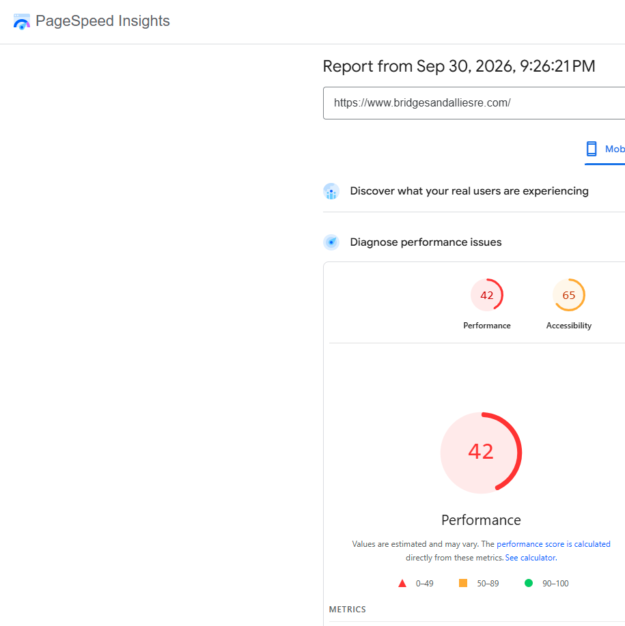625x626 pixels.
Task: Click the 'Report from Sep 30, 2026' heading
Action: tap(459, 66)
